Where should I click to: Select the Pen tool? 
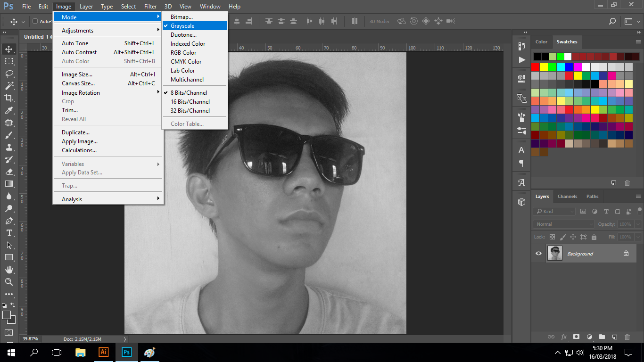pyautogui.click(x=9, y=221)
